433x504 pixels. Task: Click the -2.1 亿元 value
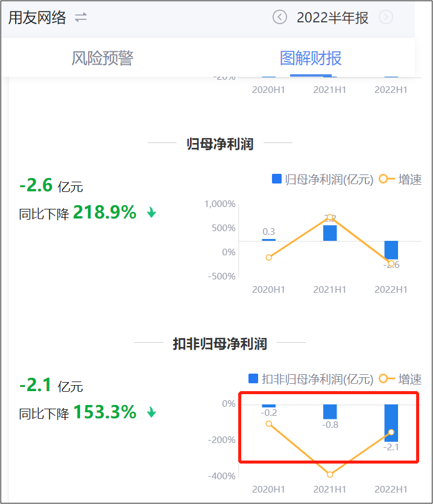pos(51,385)
